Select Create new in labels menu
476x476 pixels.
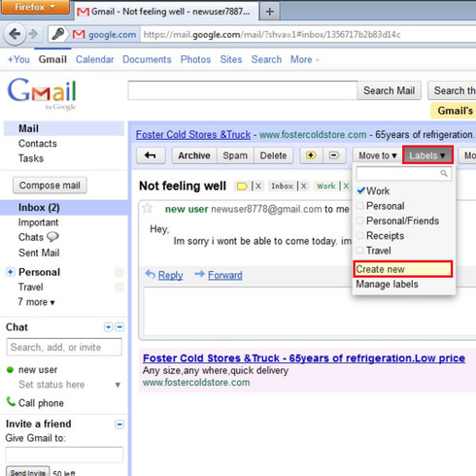(x=403, y=269)
